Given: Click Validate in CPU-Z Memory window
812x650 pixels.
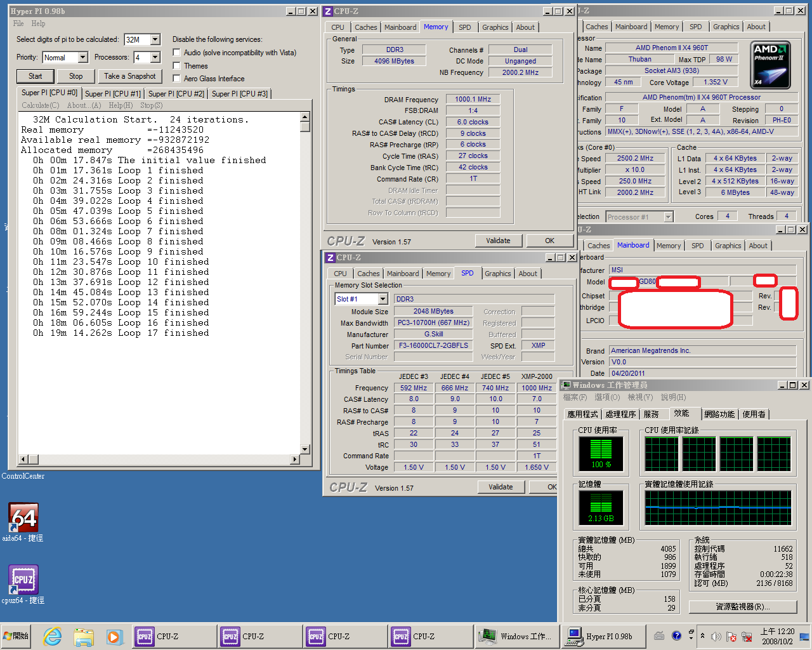Looking at the screenshot, I should tap(498, 241).
